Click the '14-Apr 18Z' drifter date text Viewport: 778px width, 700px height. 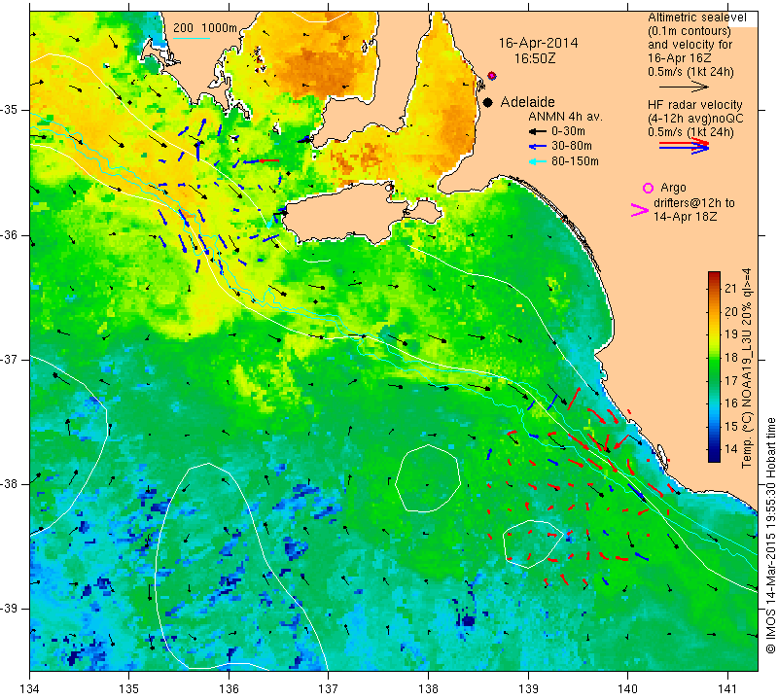[685, 217]
